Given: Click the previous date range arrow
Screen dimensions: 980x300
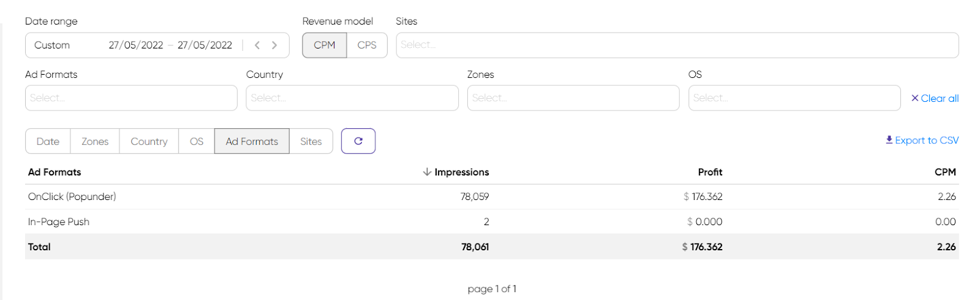Looking at the screenshot, I should coord(257,45).
